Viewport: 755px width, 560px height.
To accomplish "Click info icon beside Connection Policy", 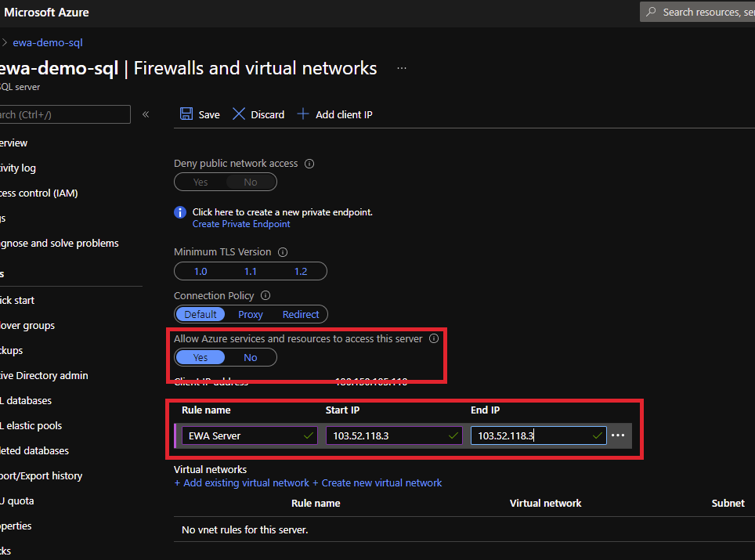I will point(266,296).
